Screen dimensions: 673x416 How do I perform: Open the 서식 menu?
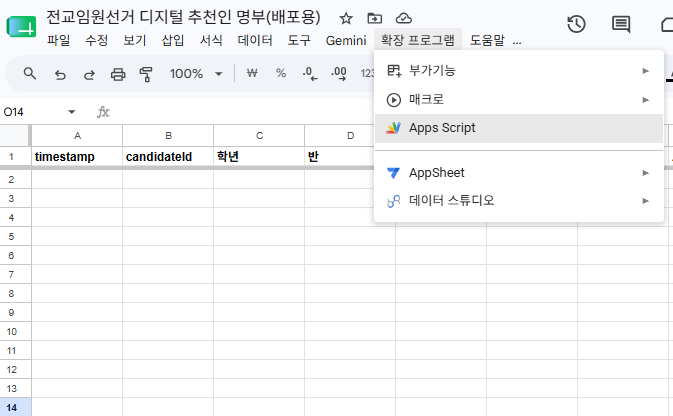point(211,40)
